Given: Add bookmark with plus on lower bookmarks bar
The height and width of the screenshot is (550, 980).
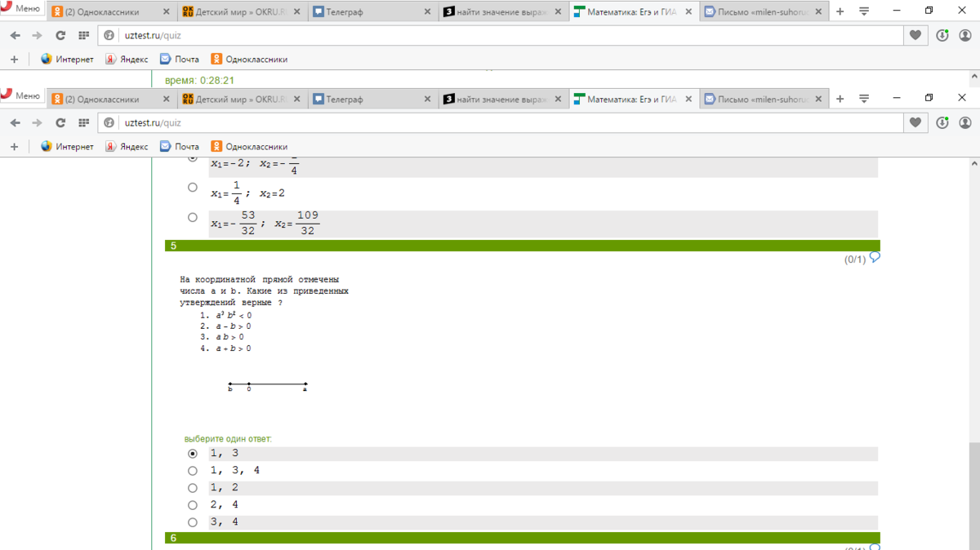Looking at the screenshot, I should click(x=14, y=147).
